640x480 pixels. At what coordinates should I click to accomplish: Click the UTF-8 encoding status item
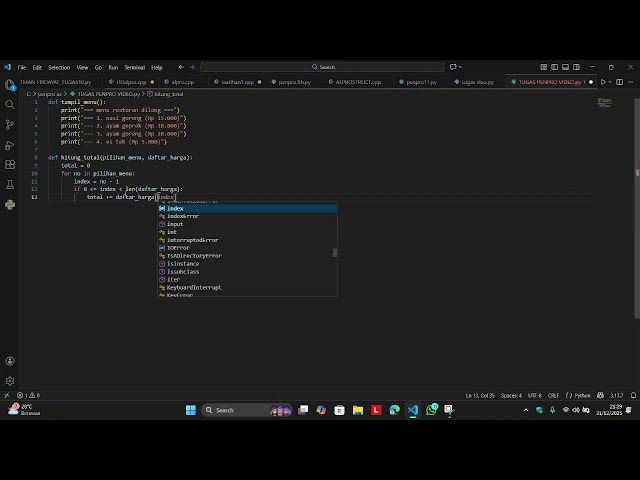(535, 395)
